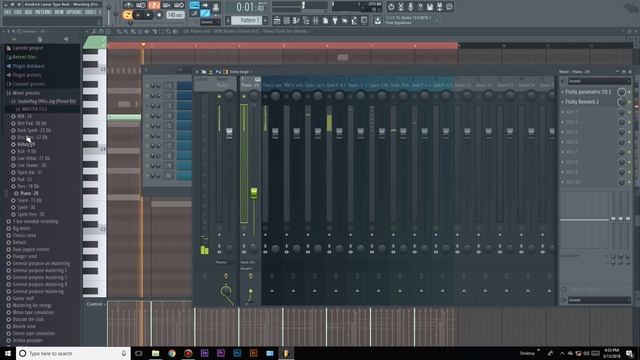Open the Slot 3 arrow menu

562,112
